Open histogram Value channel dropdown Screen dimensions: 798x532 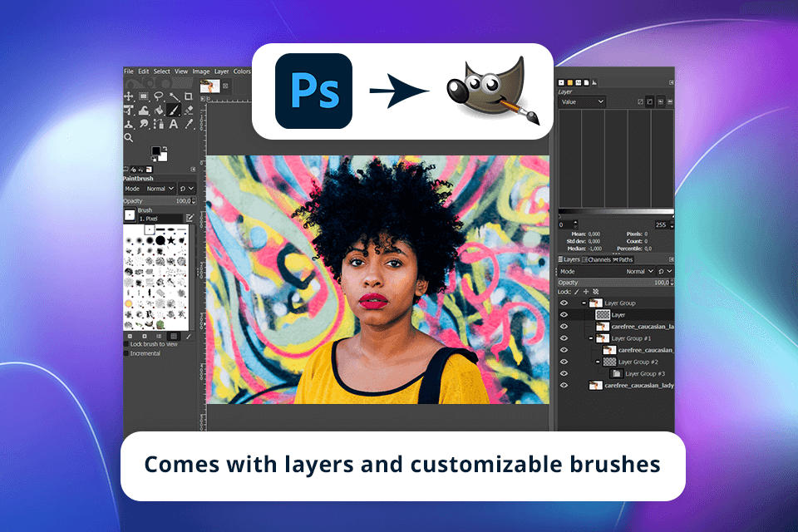(582, 101)
